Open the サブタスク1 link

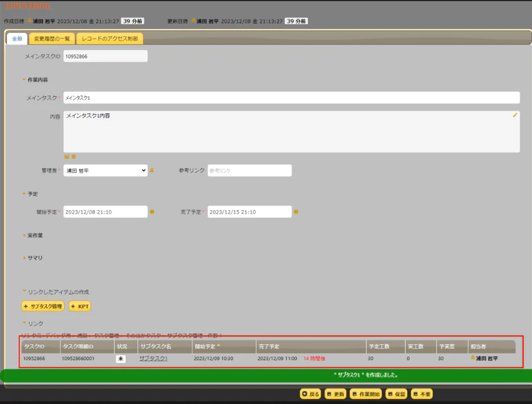tap(153, 359)
